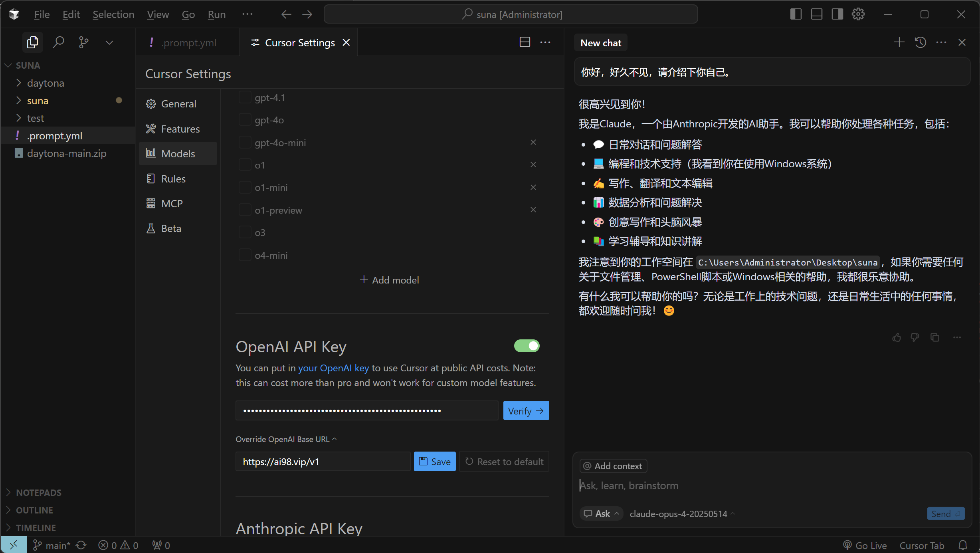Expand the daytona folder
980x553 pixels.
tap(18, 83)
